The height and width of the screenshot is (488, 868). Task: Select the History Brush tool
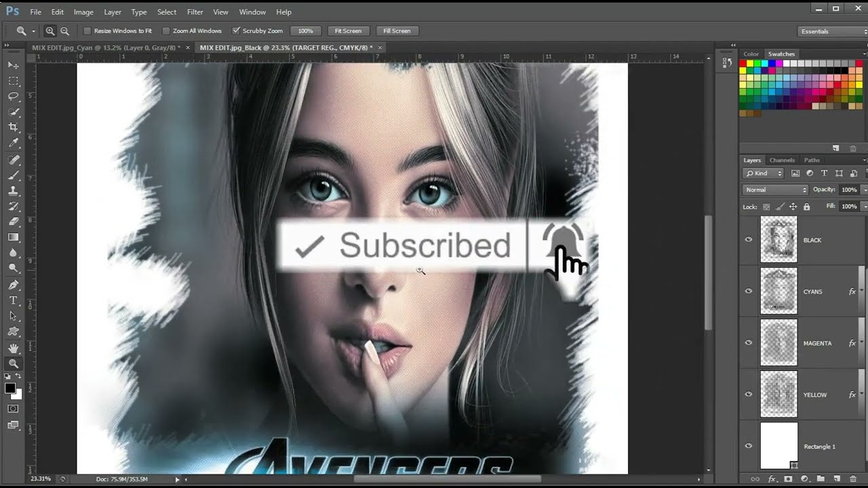(x=13, y=206)
